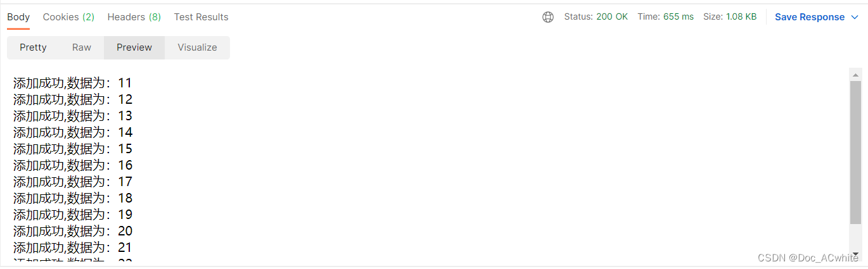Click the response line ending in 20
868x269 pixels.
tap(73, 231)
